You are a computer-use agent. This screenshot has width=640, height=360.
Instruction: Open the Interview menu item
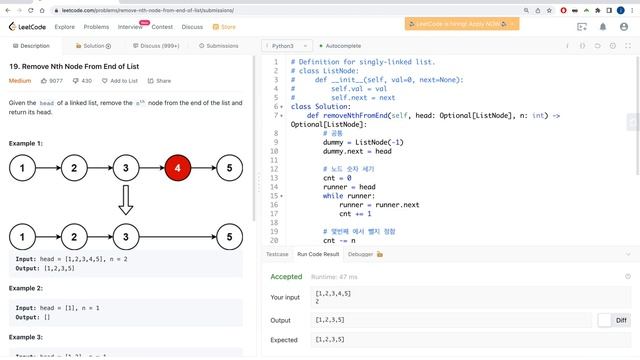click(x=130, y=27)
